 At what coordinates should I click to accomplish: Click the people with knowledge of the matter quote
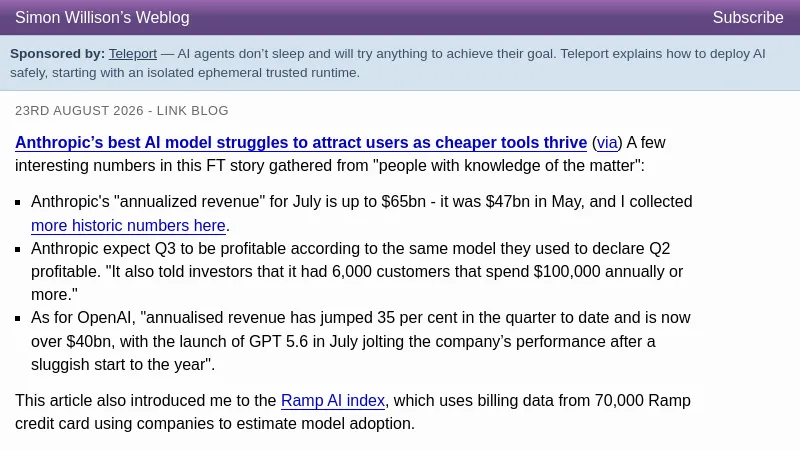click(511, 165)
